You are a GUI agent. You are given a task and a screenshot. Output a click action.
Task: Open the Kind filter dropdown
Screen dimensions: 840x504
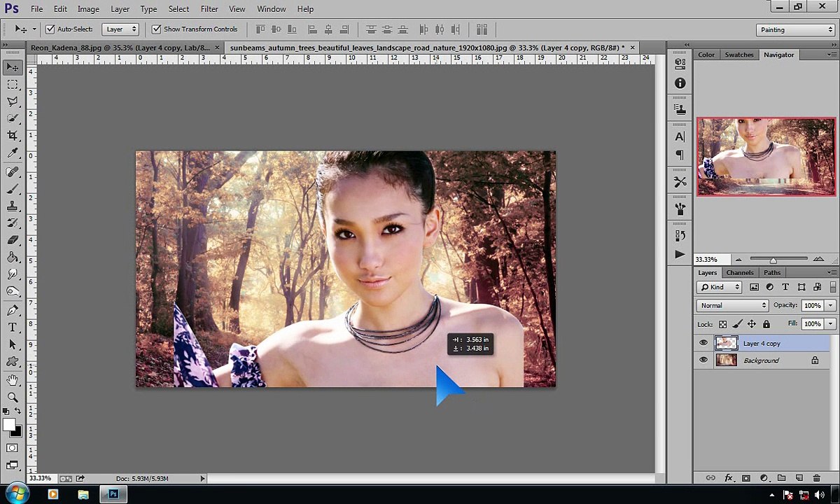(719, 287)
